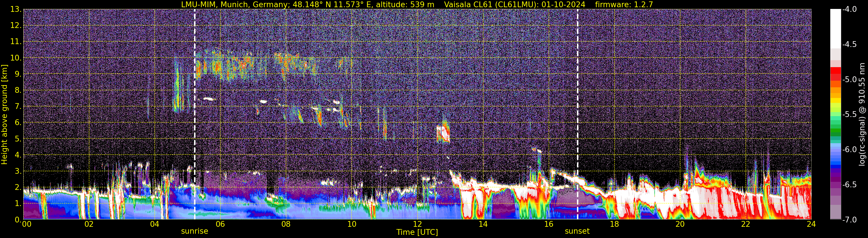868x238 pixels.
Task: Click the "06" time-axis tick label
Action: [x=220, y=224]
